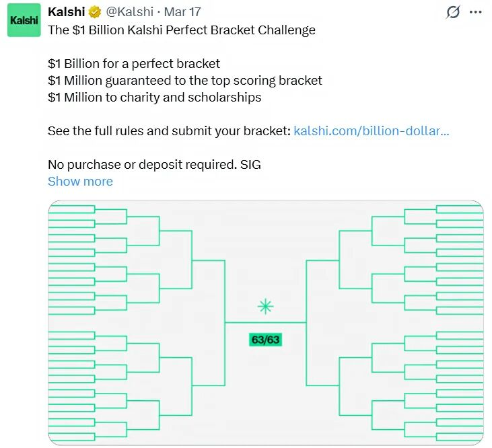Click the gold verified badge beside Kalshi
The width and height of the screenshot is (492, 448).
click(x=96, y=13)
